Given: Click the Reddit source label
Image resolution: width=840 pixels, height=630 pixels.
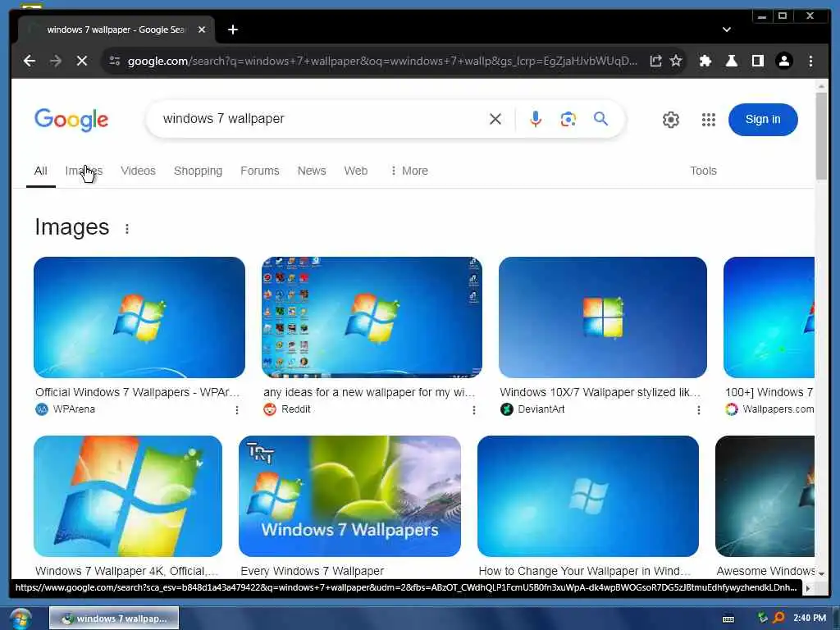Looking at the screenshot, I should coord(295,409).
